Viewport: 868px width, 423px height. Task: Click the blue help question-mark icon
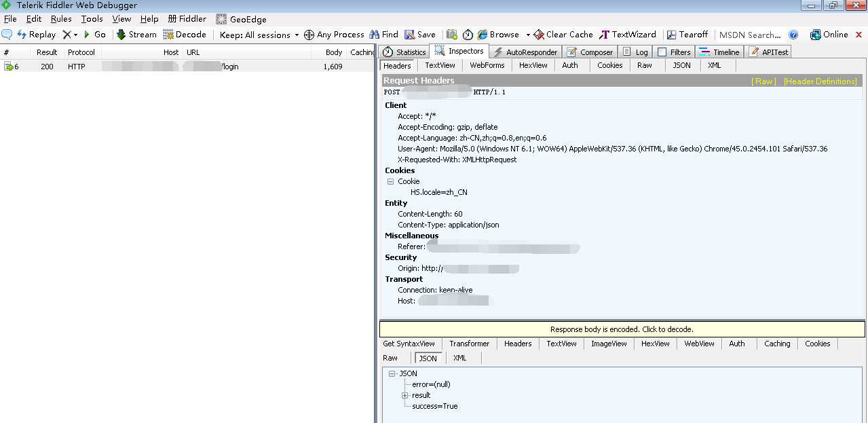coord(793,35)
